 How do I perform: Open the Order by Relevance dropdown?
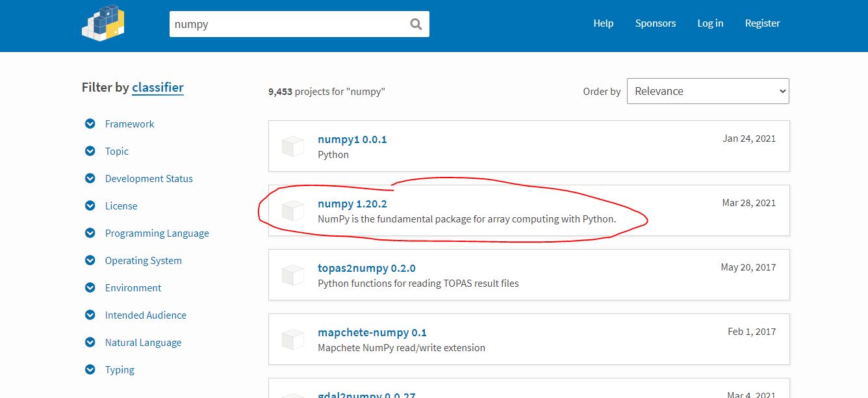pyautogui.click(x=708, y=91)
